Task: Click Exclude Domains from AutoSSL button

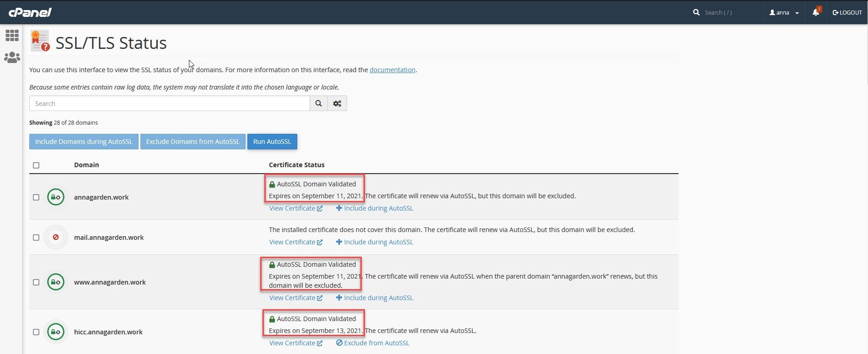Action: 193,142
